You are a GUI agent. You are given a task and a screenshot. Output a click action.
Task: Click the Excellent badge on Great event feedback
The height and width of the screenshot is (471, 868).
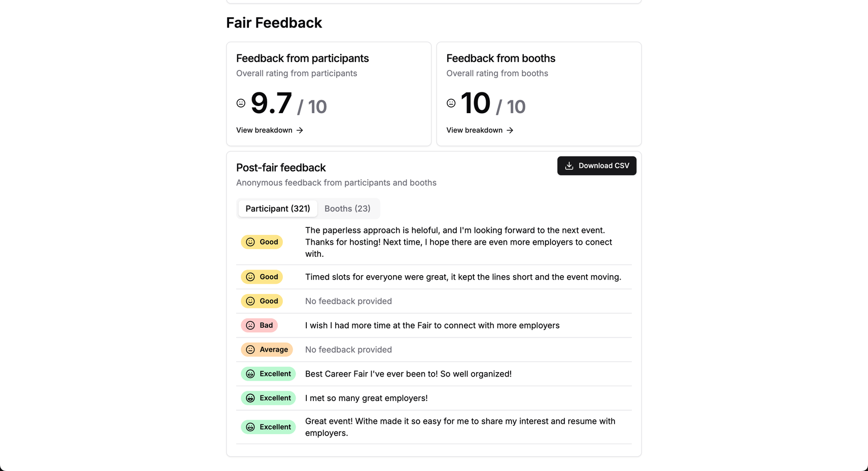pyautogui.click(x=268, y=427)
